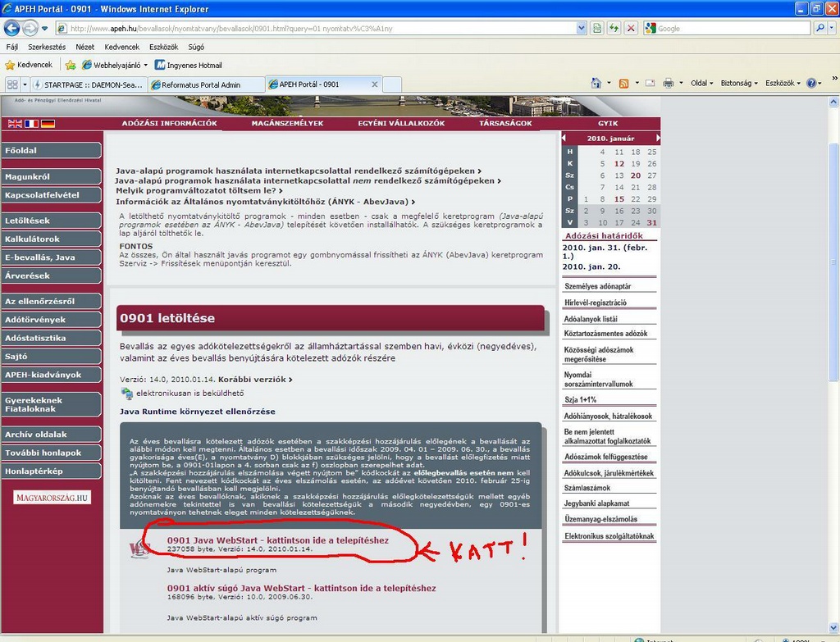
Task: Click the E-bevallás, Java sidebar button
Action: click(51, 257)
